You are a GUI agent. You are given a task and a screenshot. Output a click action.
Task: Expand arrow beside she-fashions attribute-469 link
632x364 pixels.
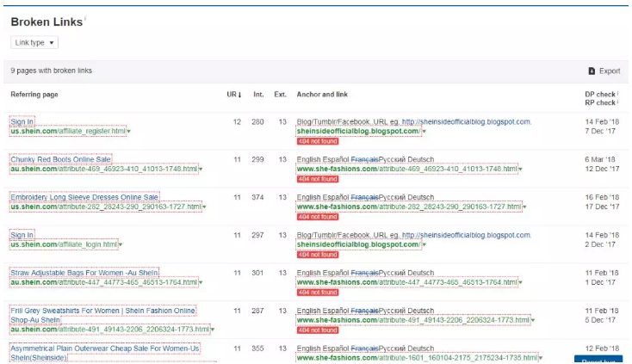point(520,170)
